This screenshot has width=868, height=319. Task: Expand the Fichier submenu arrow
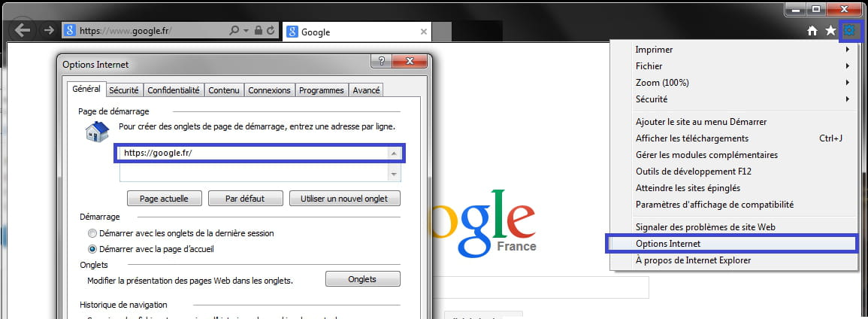[848, 66]
